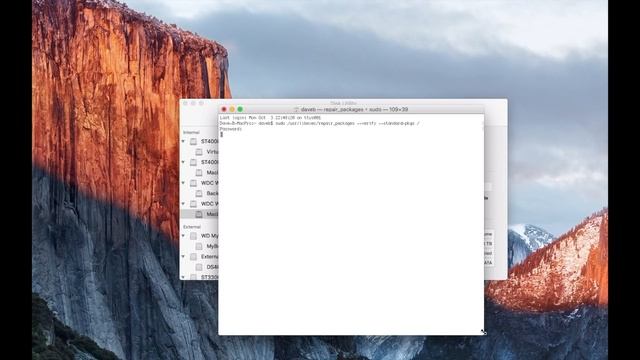Click the Internal section header in Disk Utility
640x360 pixels.
point(191,132)
